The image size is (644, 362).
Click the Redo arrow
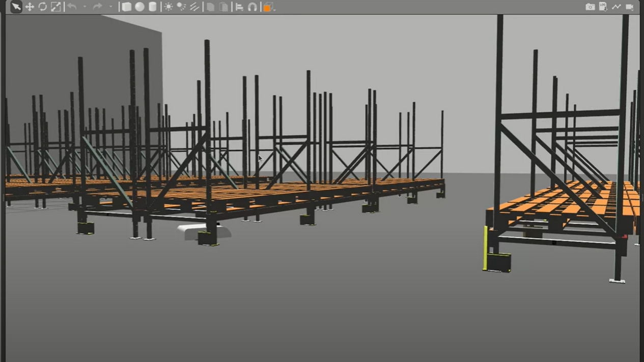point(97,7)
